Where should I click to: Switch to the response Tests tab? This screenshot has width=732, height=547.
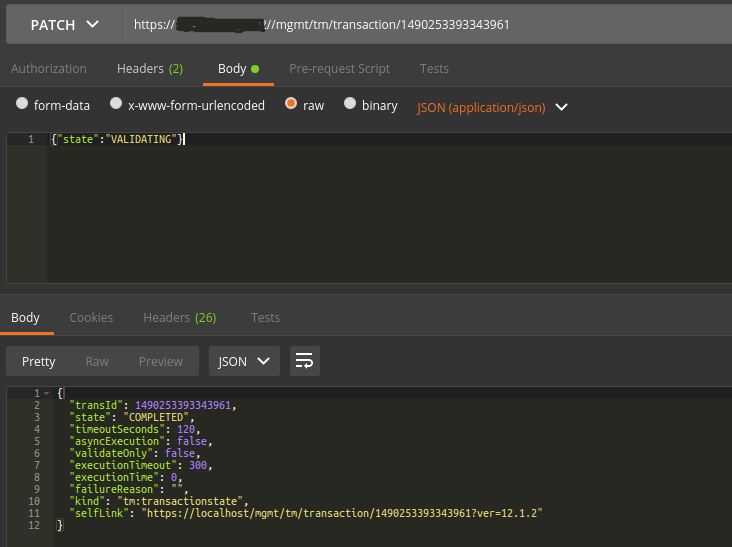click(x=265, y=318)
